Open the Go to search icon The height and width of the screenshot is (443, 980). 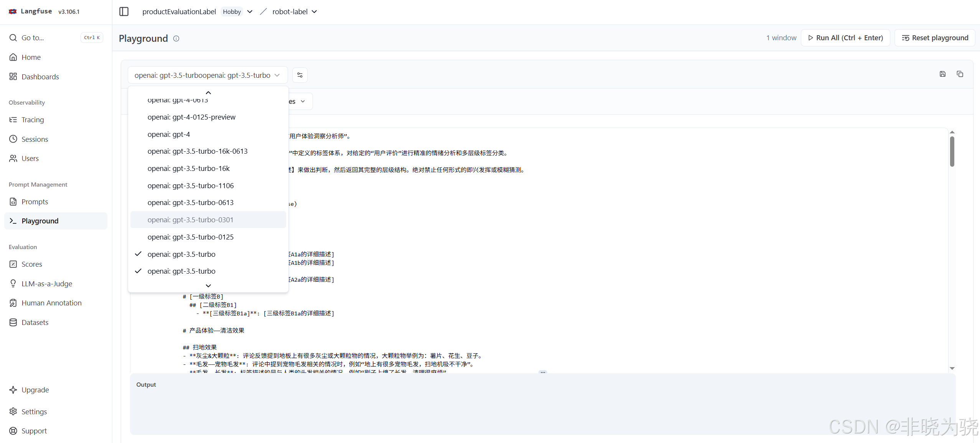(x=13, y=38)
